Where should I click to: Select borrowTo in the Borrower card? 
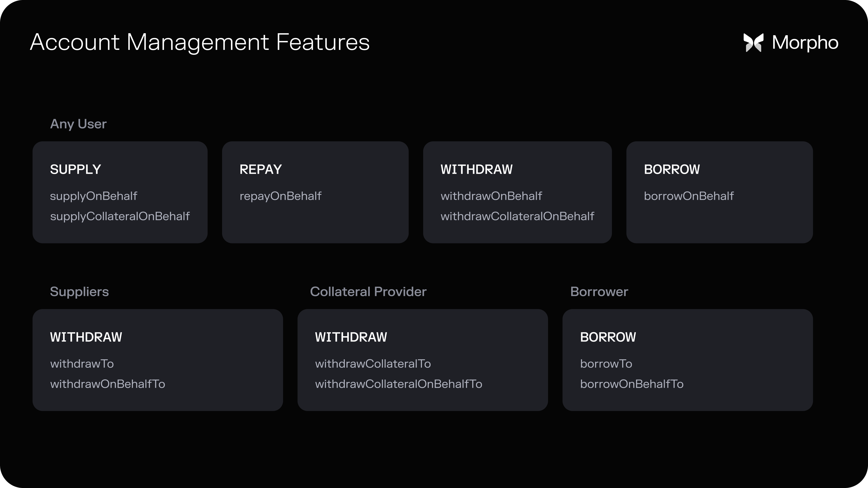coord(606,364)
